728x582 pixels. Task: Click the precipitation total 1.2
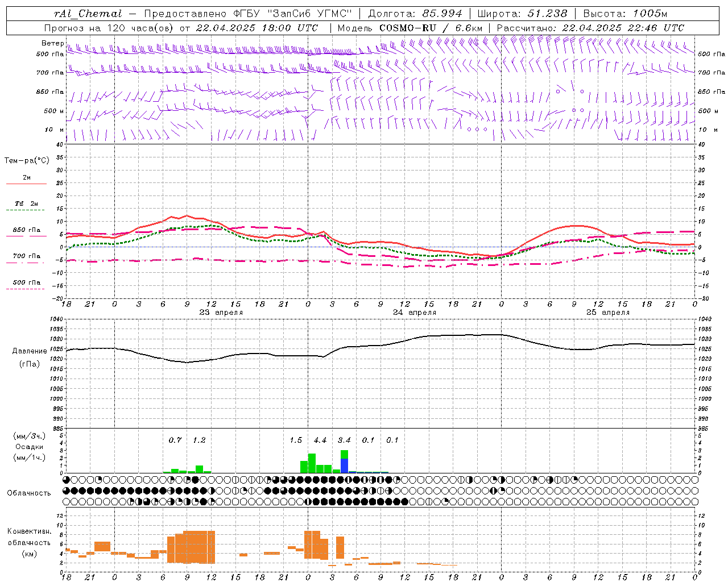click(199, 440)
